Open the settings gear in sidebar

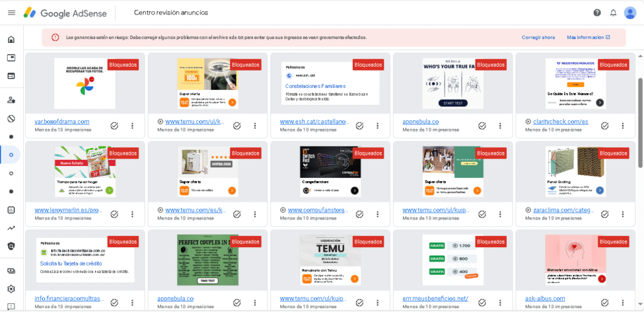coord(11,289)
